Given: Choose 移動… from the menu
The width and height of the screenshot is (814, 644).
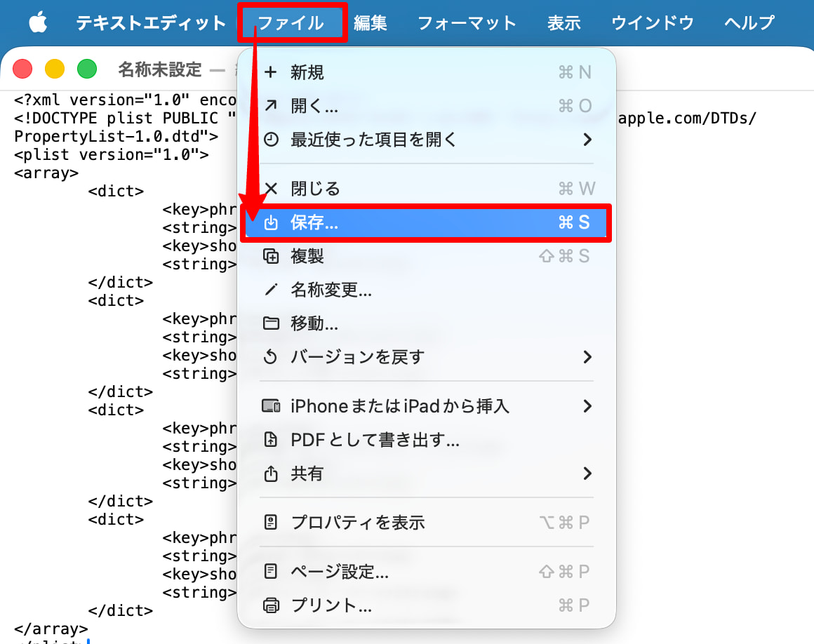Looking at the screenshot, I should [x=426, y=323].
